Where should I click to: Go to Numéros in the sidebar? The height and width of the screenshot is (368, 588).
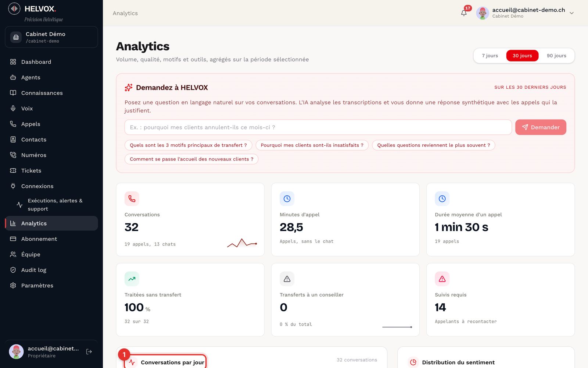point(51,155)
